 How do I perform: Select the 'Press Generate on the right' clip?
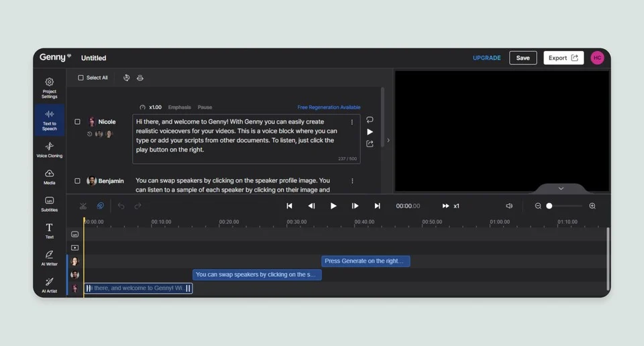[x=366, y=261]
